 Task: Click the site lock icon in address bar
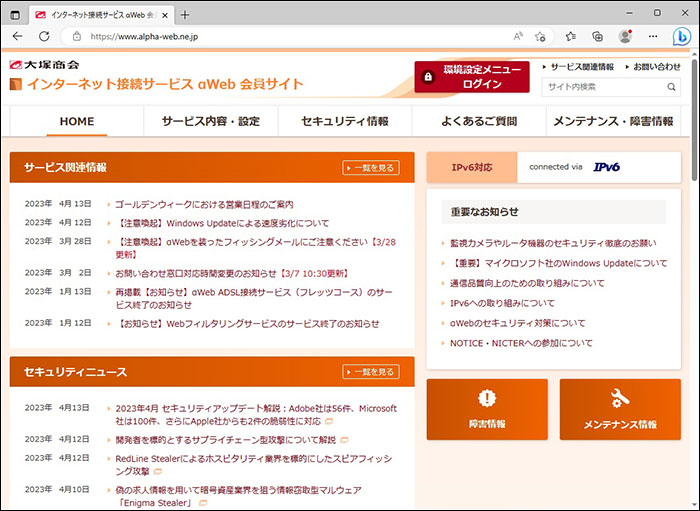(x=77, y=37)
